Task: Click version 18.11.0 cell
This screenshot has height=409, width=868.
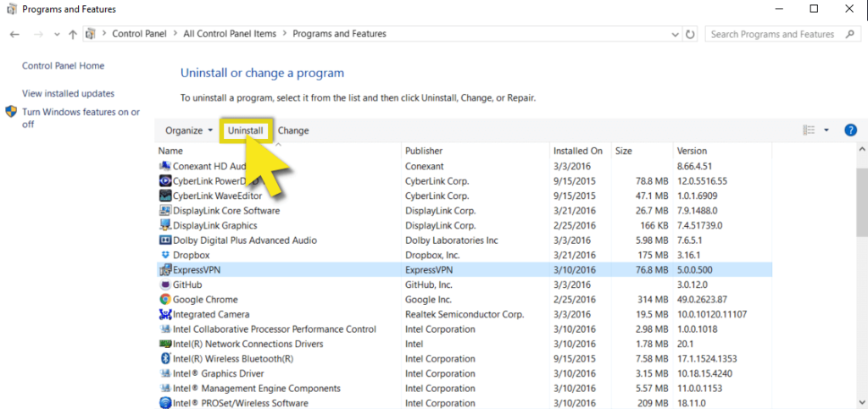Action: [x=692, y=403]
